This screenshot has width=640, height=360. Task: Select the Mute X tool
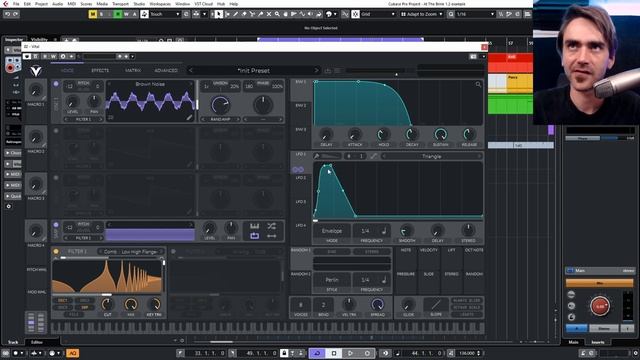click(269, 14)
